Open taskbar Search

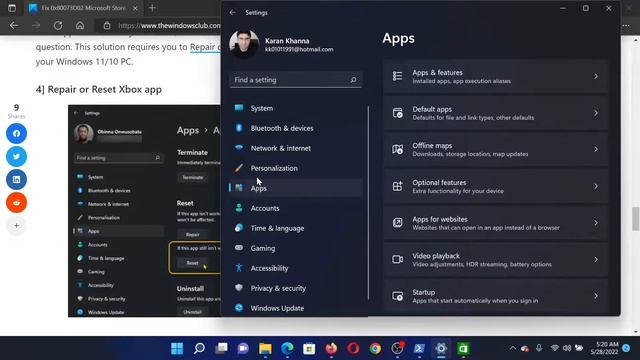pyautogui.click(x=199, y=349)
